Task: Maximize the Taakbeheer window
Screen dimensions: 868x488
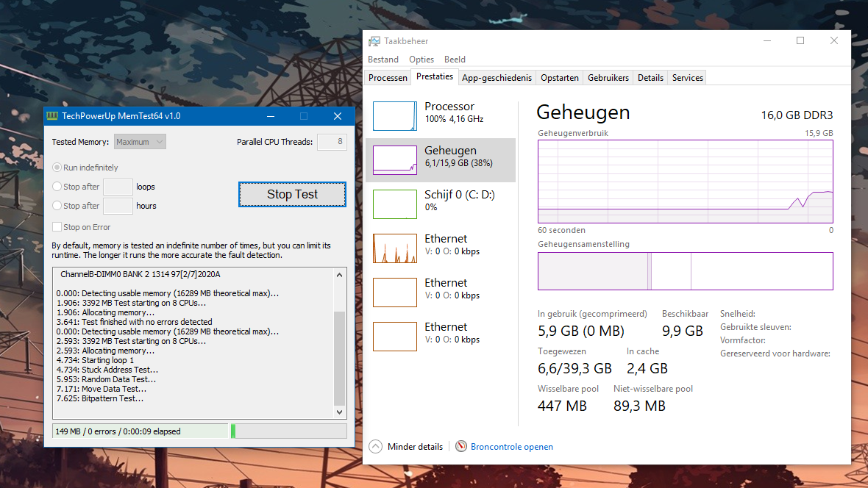Action: 800,41
